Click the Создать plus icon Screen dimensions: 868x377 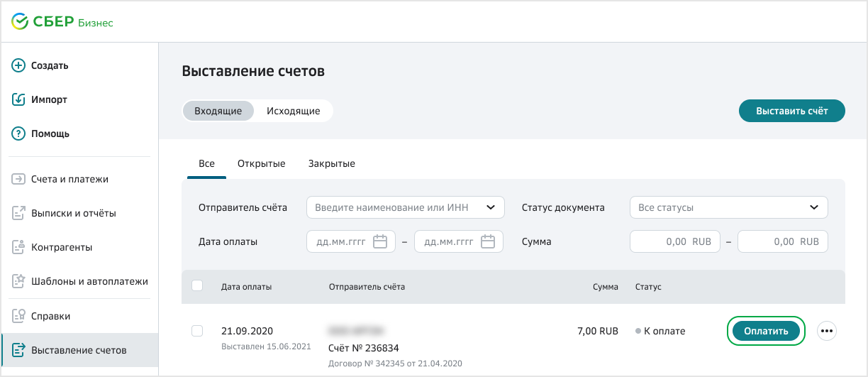19,65
